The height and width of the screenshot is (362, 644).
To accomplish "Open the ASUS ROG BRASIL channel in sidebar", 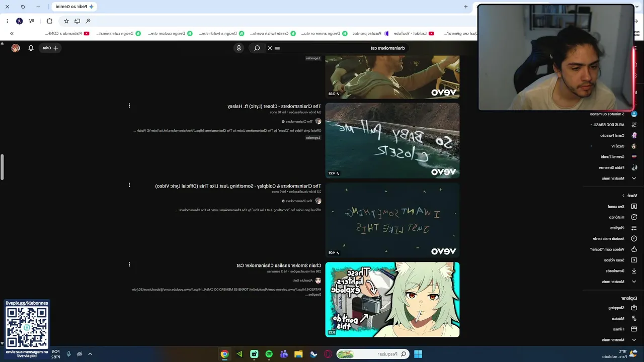I will (613, 125).
